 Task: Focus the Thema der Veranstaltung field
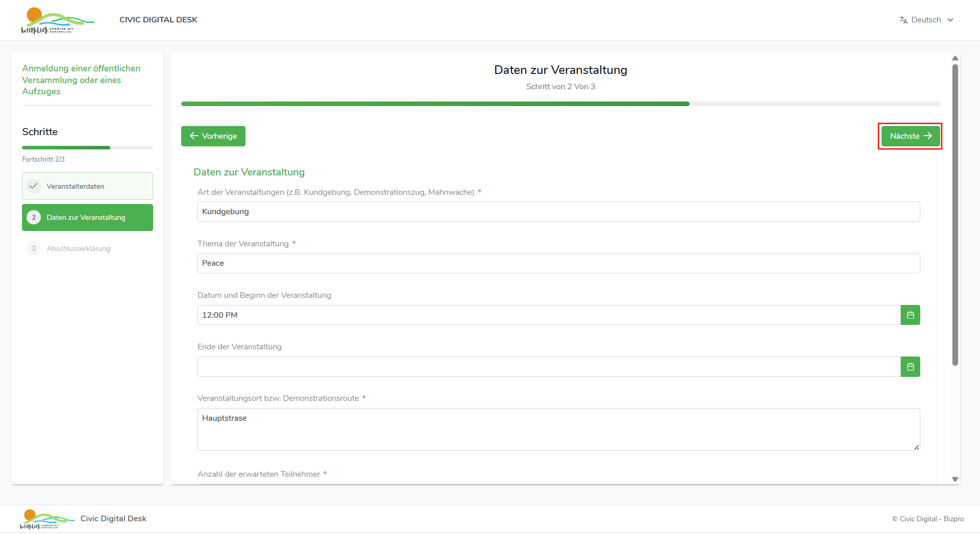pos(558,263)
